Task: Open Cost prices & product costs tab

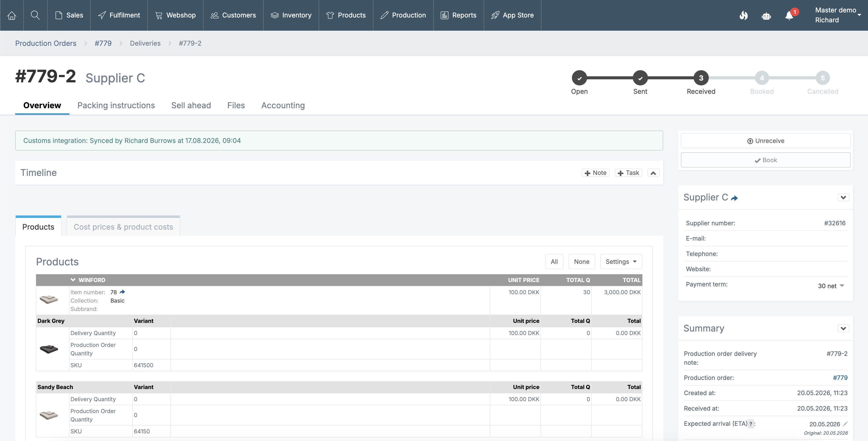Action: pos(123,226)
